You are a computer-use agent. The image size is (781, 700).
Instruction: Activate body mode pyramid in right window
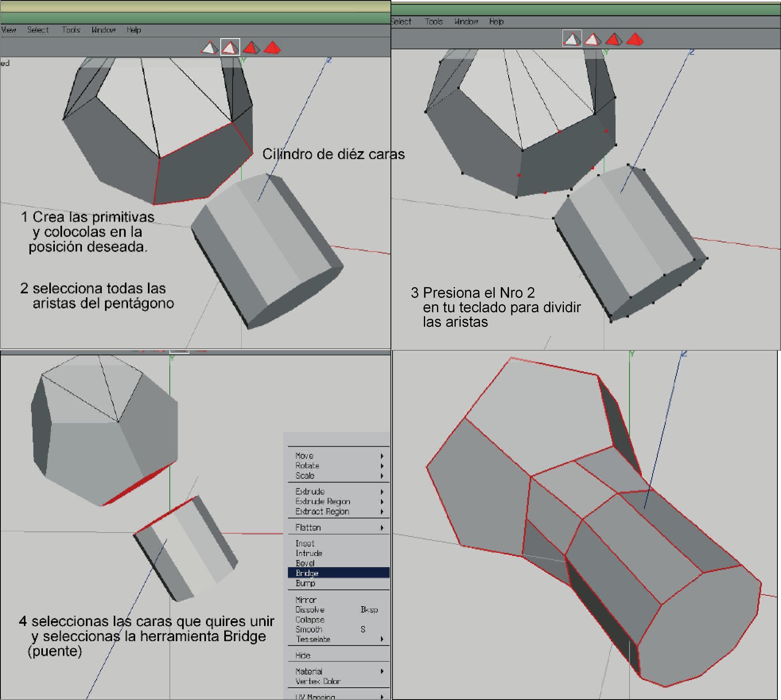point(635,39)
